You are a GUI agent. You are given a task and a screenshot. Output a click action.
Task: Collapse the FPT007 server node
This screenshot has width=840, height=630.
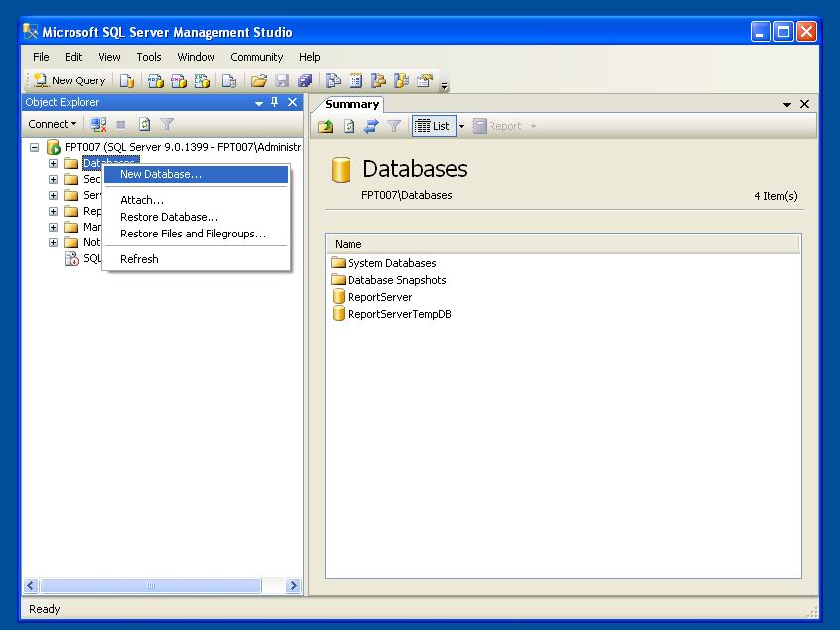tap(35, 147)
